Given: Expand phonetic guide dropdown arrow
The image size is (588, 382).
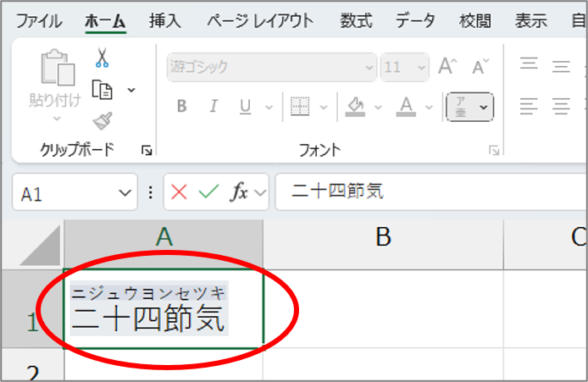Looking at the screenshot, I should tap(484, 108).
